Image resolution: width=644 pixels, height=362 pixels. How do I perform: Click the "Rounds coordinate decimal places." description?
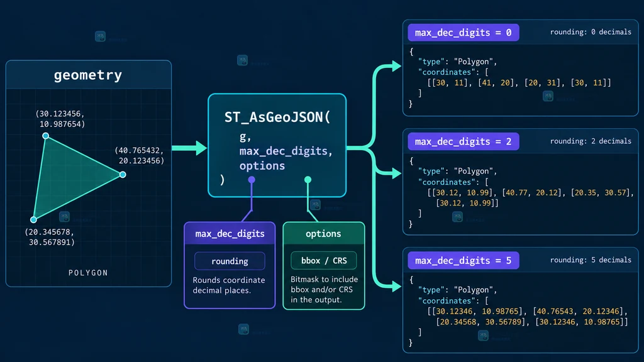[x=229, y=285]
